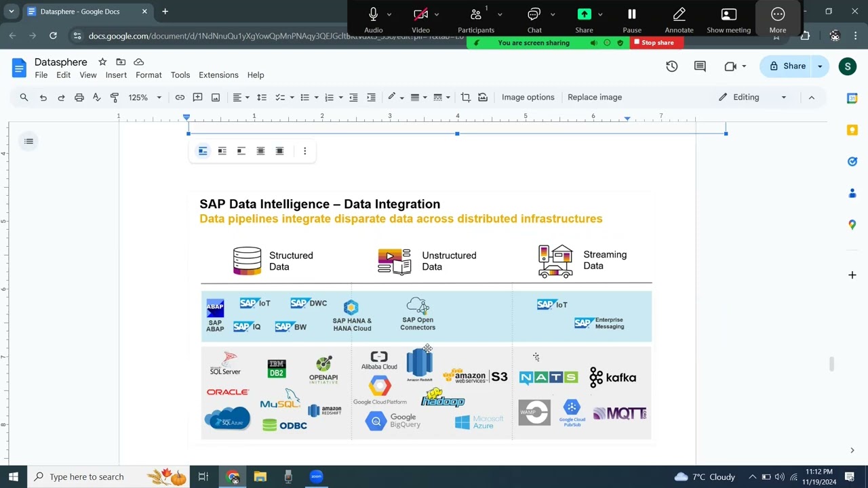
Task: Reset the image
Action: (x=483, y=98)
